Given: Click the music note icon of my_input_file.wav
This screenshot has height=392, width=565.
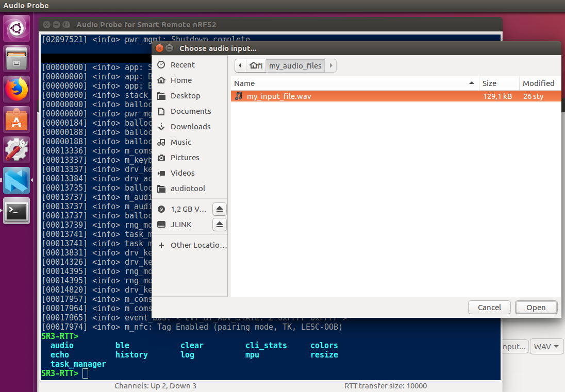Looking at the screenshot, I should point(239,96).
